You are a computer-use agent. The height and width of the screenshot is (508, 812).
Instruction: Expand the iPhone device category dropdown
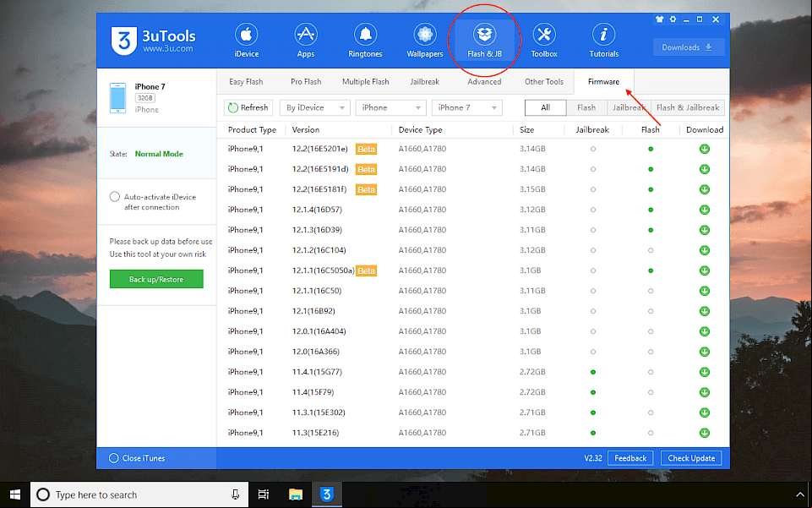390,107
